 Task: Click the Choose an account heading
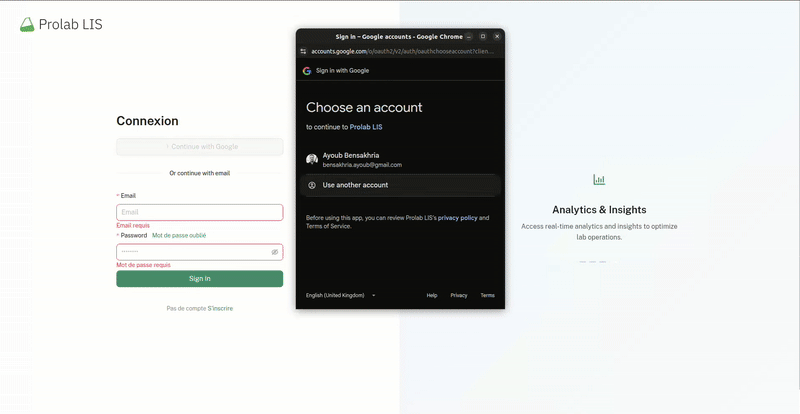364,107
